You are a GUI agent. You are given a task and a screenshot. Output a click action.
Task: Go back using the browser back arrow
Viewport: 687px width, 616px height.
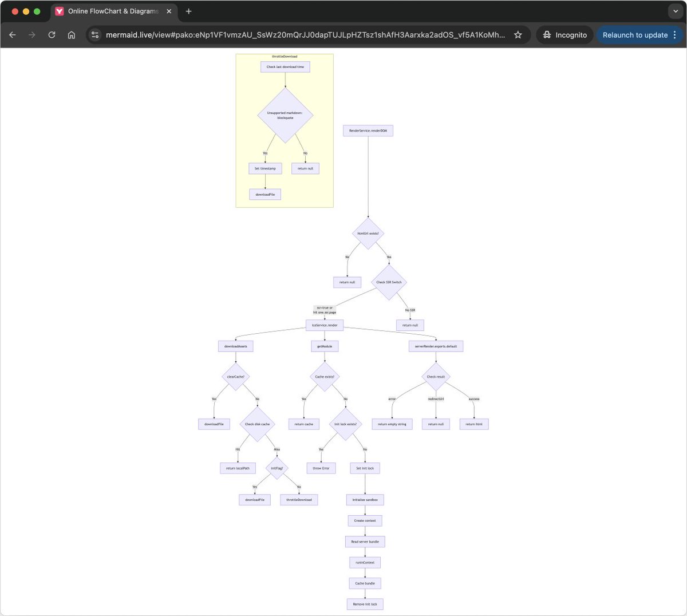pos(13,35)
